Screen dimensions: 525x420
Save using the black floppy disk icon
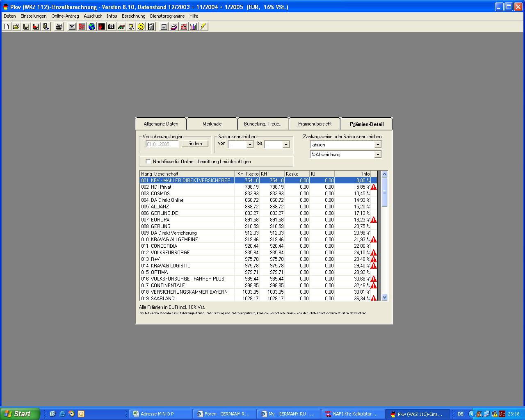tap(26, 27)
